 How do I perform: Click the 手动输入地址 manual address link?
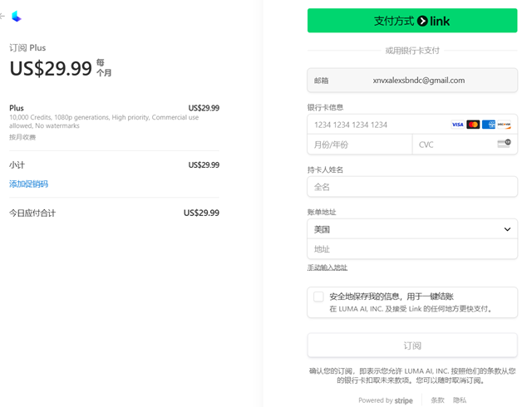(328, 267)
